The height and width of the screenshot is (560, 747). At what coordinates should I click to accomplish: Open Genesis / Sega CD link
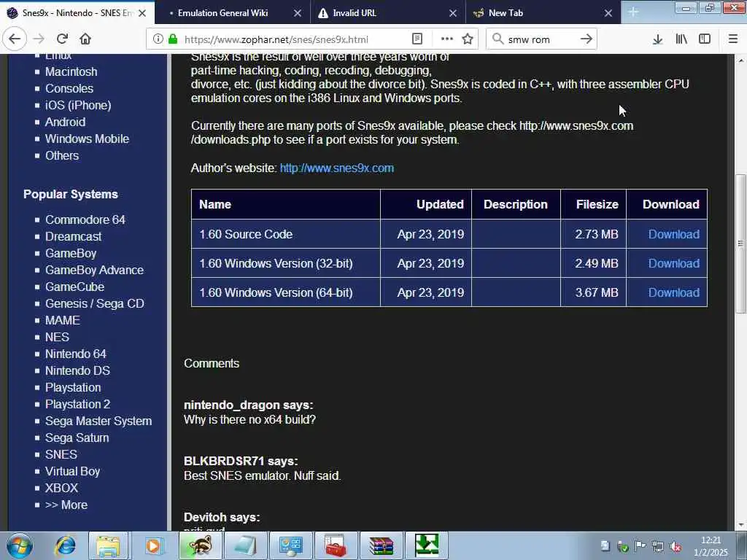(94, 303)
